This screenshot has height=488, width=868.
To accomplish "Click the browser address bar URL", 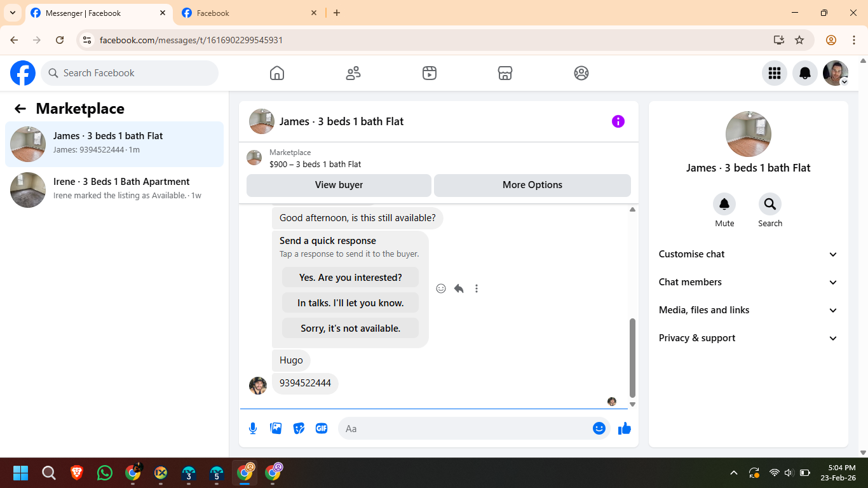I will click(x=191, y=40).
